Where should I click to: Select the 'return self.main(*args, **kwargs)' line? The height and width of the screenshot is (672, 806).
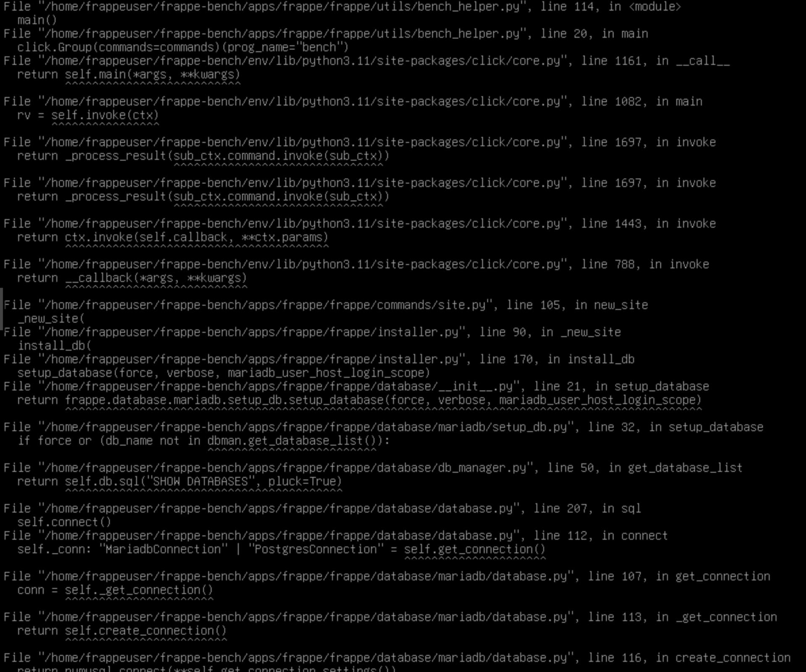[128, 75]
